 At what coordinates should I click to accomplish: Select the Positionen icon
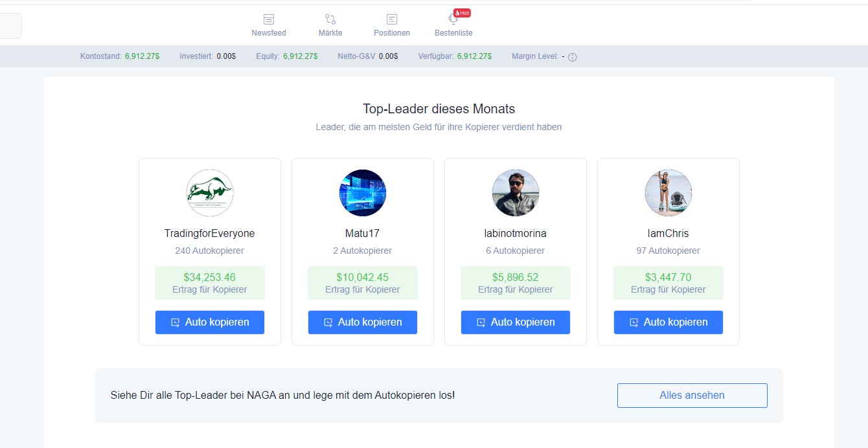392,19
